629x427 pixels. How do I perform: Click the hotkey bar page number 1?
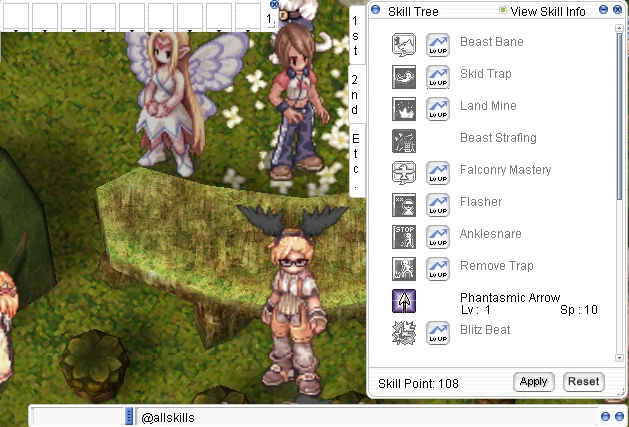tap(269, 18)
